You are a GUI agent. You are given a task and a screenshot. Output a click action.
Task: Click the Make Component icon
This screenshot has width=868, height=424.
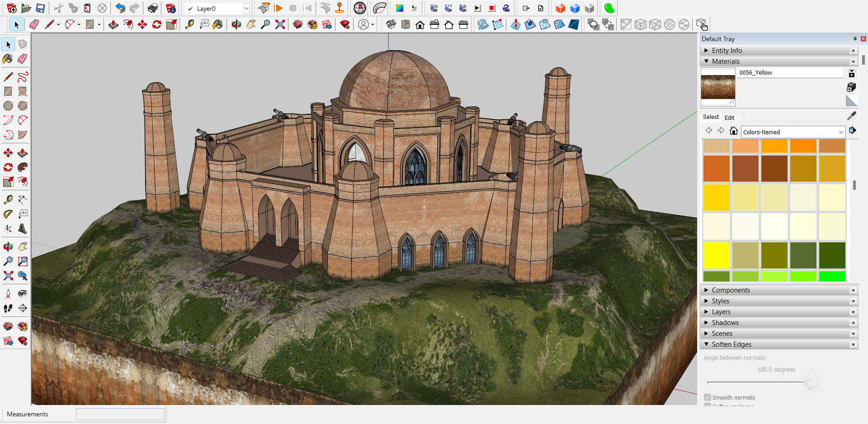[x=23, y=44]
